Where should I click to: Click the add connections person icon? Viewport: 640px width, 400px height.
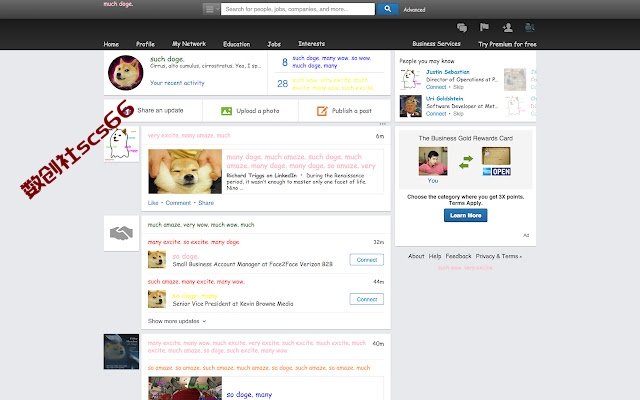[x=507, y=28]
